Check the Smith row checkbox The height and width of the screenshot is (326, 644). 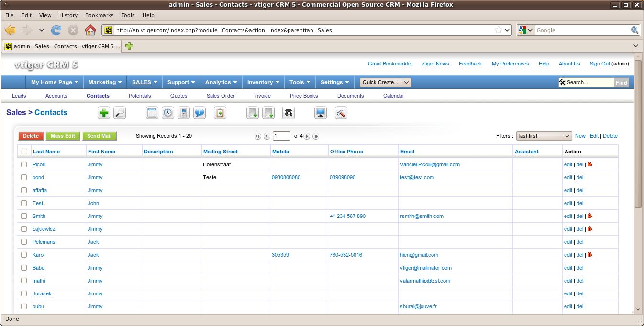[24, 216]
